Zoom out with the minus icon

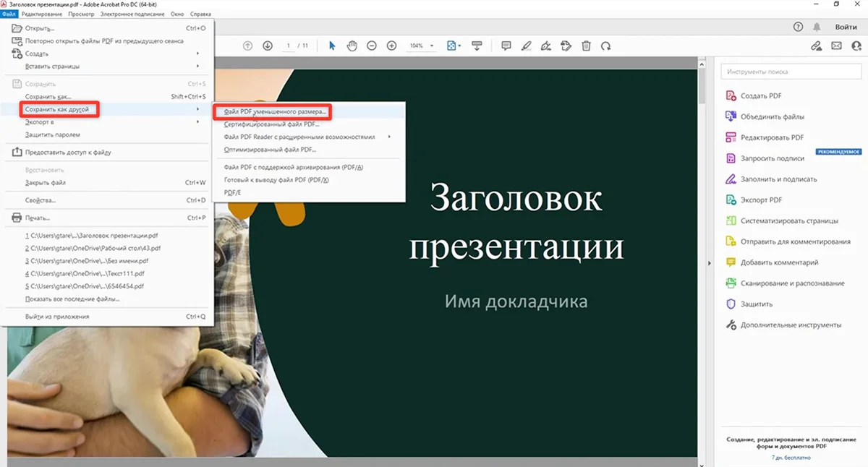pyautogui.click(x=372, y=46)
